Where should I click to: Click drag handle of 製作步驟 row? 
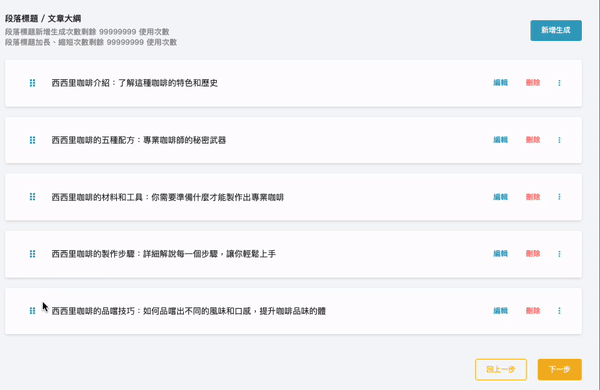pyautogui.click(x=33, y=254)
